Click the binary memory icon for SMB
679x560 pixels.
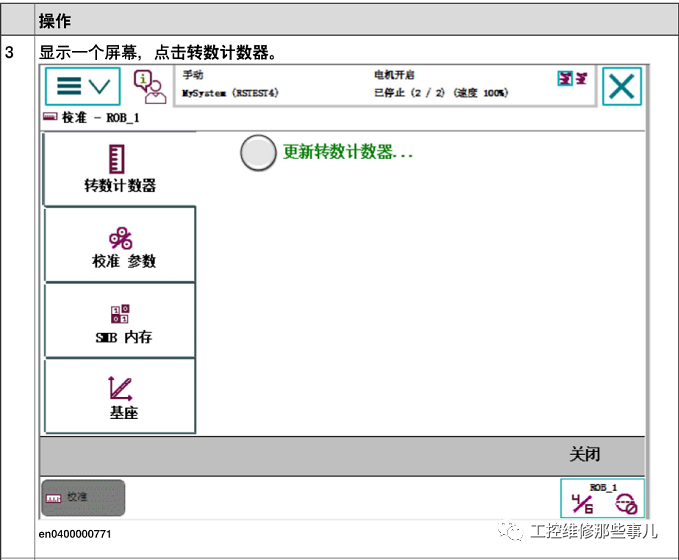[120, 314]
